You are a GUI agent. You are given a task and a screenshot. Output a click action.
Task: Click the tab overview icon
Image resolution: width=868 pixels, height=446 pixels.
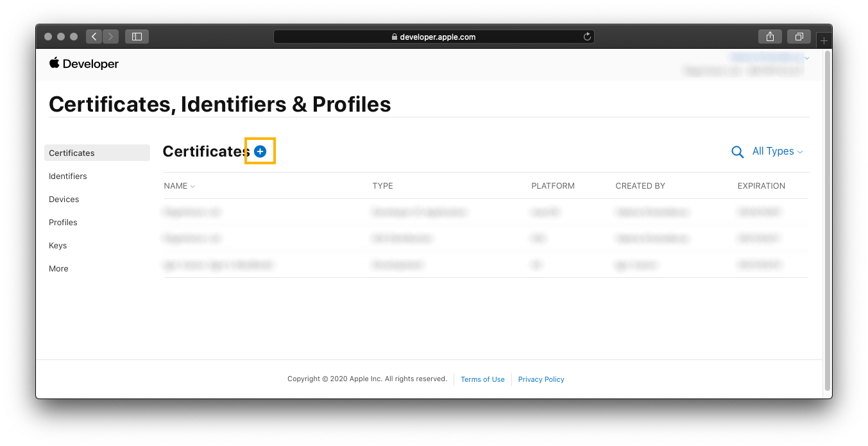pyautogui.click(x=799, y=37)
